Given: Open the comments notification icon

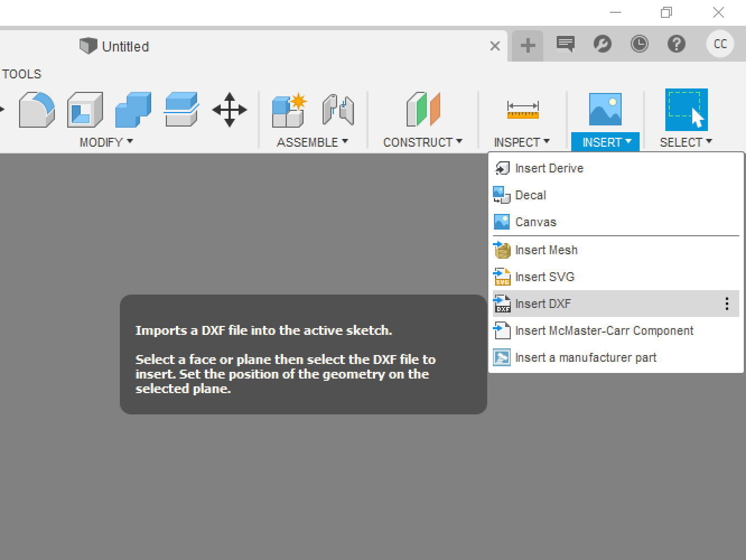Looking at the screenshot, I should [566, 44].
